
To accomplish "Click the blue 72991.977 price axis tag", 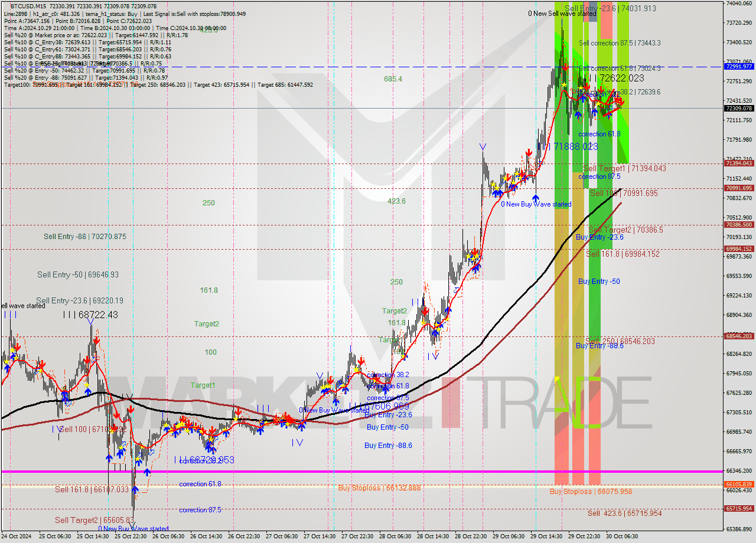I will point(738,66).
